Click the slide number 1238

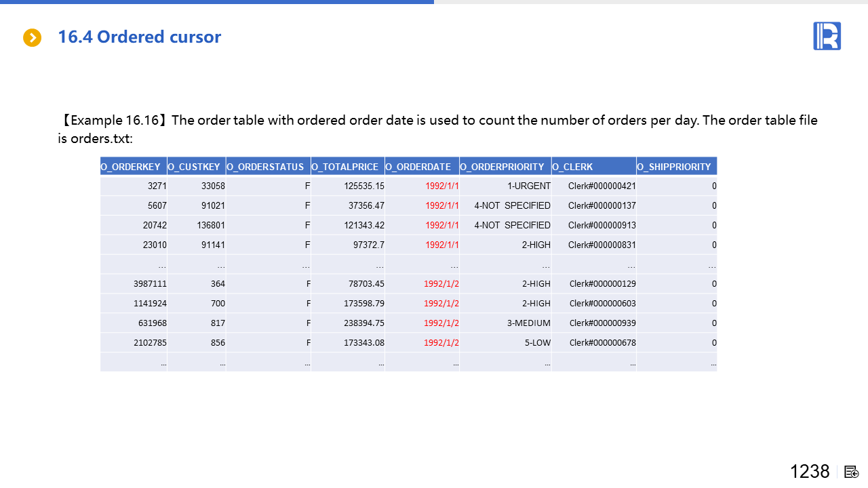tap(809, 472)
